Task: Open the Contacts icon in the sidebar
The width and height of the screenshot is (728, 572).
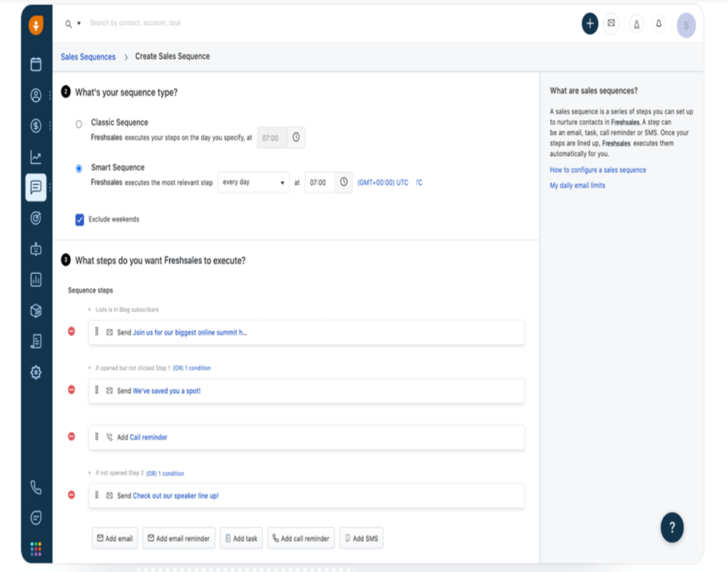Action: tap(36, 95)
